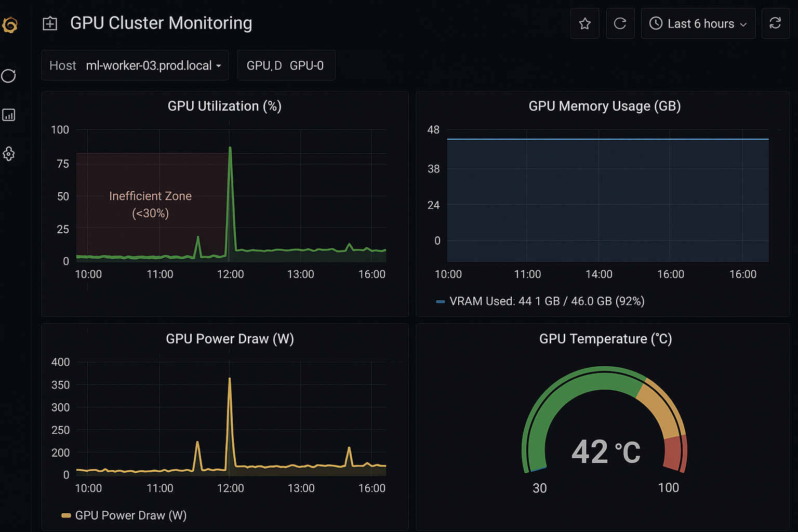The image size is (798, 532).
Task: Refresh the dashboard with the reload icon
Action: [620, 23]
